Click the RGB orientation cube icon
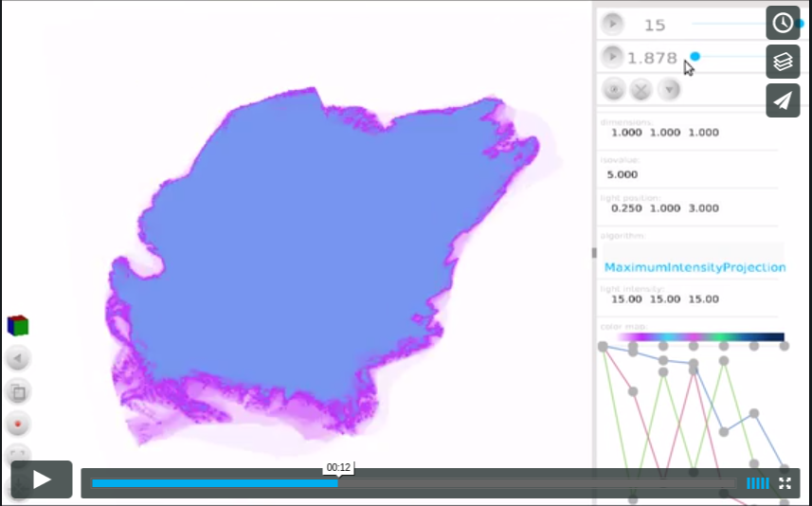Viewport: 812px width, 506px height. pos(18,326)
